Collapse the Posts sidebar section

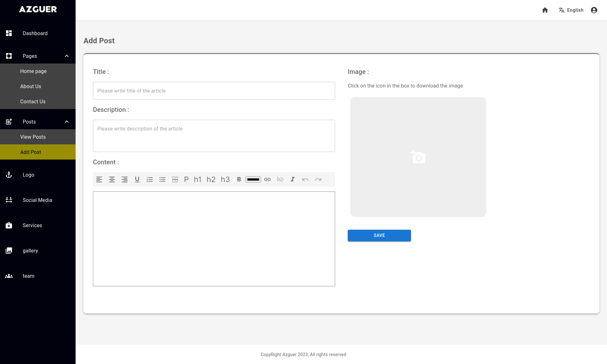67,122
